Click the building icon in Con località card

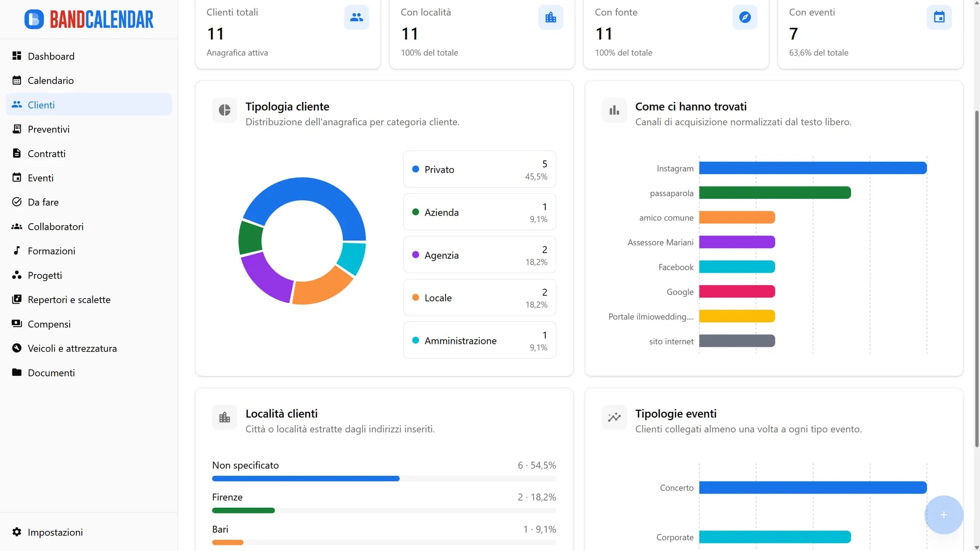[551, 18]
